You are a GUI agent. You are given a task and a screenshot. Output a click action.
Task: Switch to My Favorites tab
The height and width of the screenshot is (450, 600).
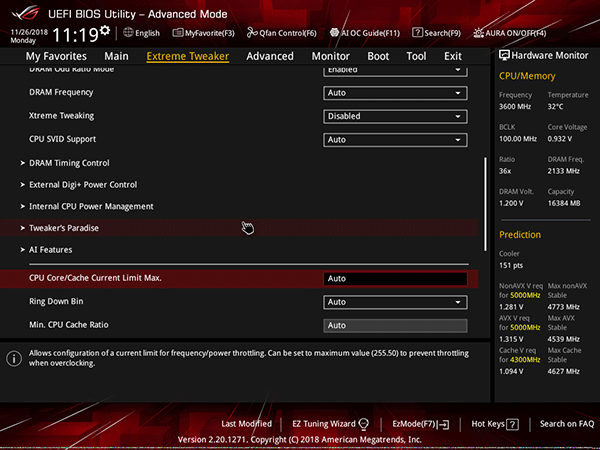56,56
